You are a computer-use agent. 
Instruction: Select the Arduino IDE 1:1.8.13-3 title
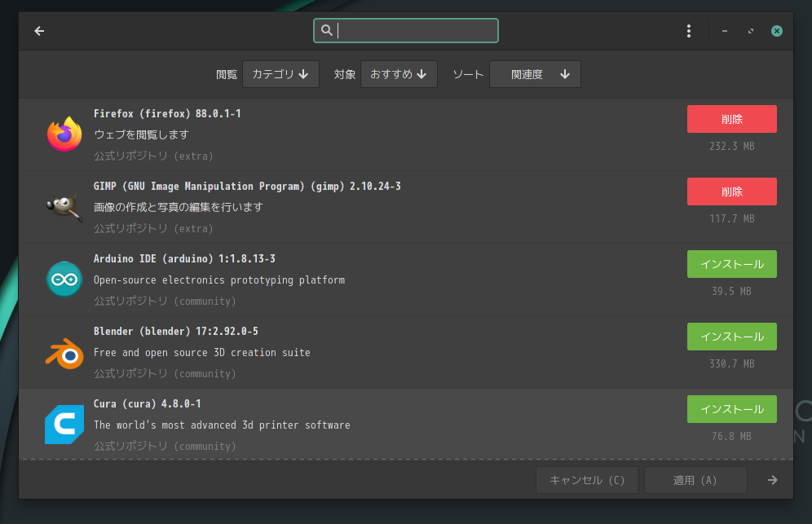pos(184,258)
